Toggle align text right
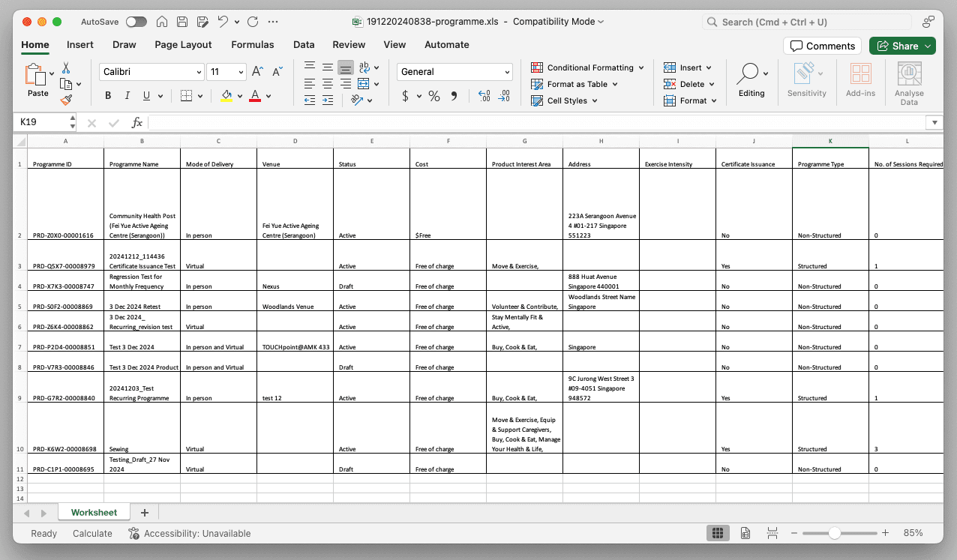The image size is (957, 560). click(x=346, y=84)
